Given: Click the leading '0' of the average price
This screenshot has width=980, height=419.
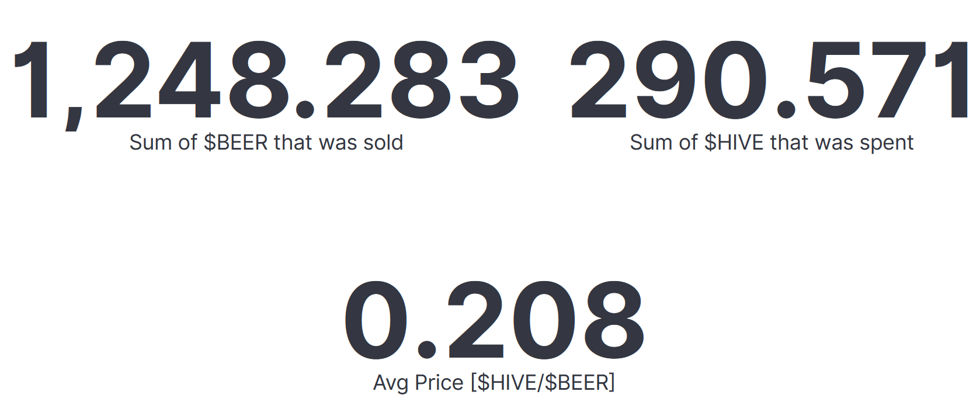Looking at the screenshot, I should tap(376, 320).
